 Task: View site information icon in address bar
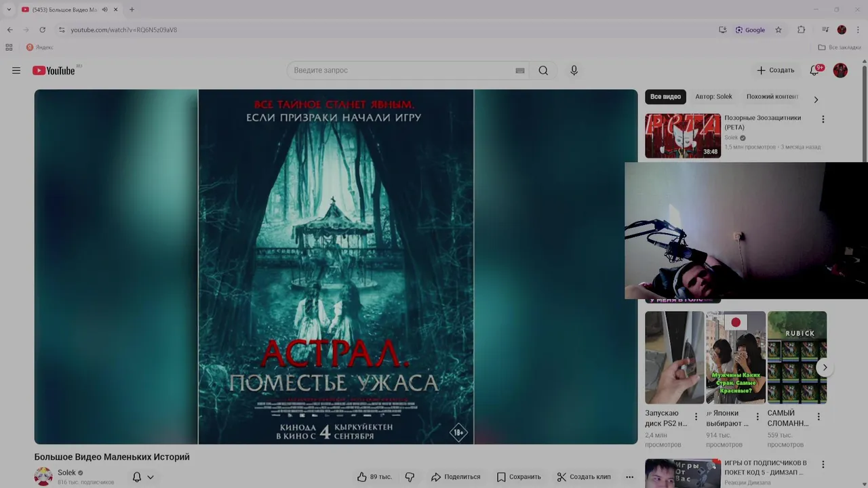(x=62, y=30)
